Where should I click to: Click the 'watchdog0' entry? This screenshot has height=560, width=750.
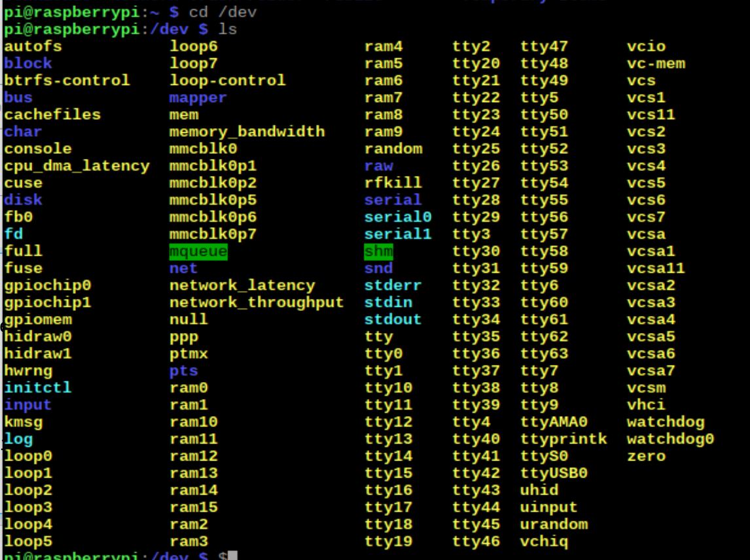click(x=671, y=439)
